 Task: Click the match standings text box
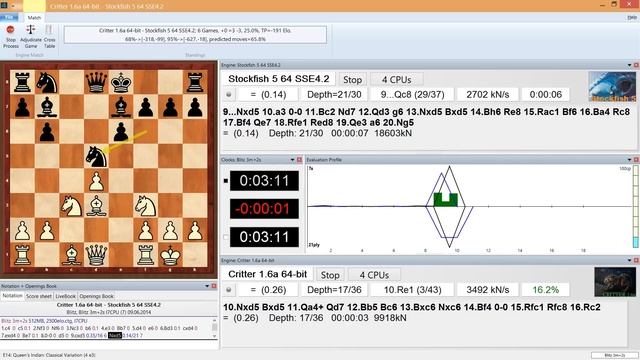195,35
